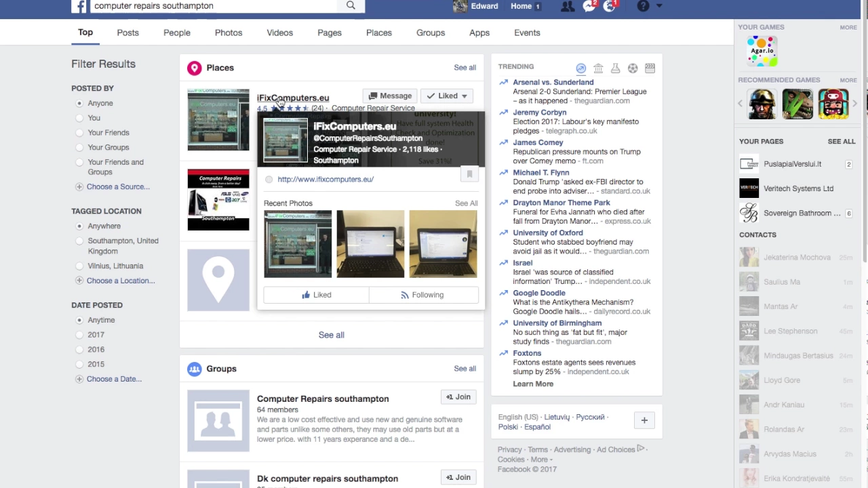The image size is (868, 488).
Task: Open Google Doodle trending topic
Action: point(539,293)
